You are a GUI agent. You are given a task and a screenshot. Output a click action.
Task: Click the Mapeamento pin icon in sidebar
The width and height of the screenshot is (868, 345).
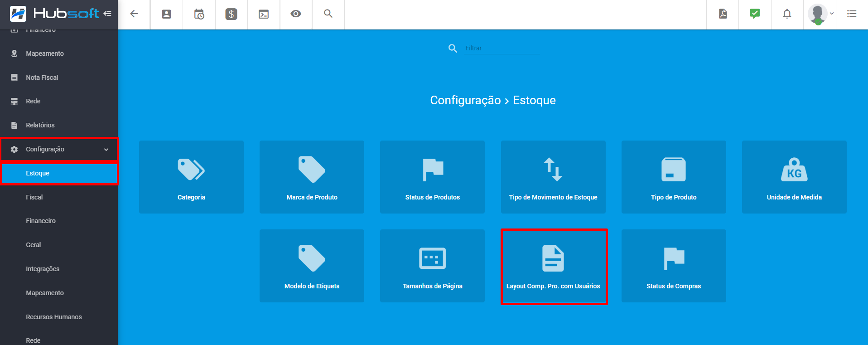[14, 53]
